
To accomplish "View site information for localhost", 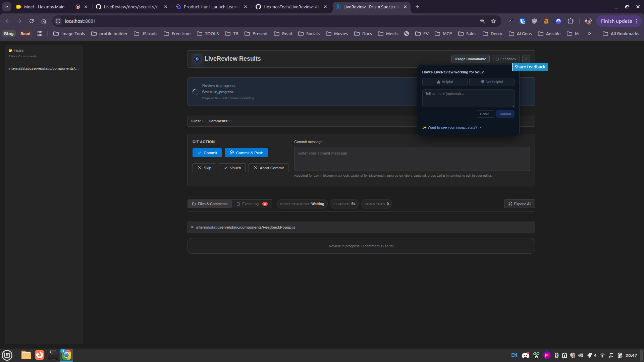I will [x=58, y=21].
